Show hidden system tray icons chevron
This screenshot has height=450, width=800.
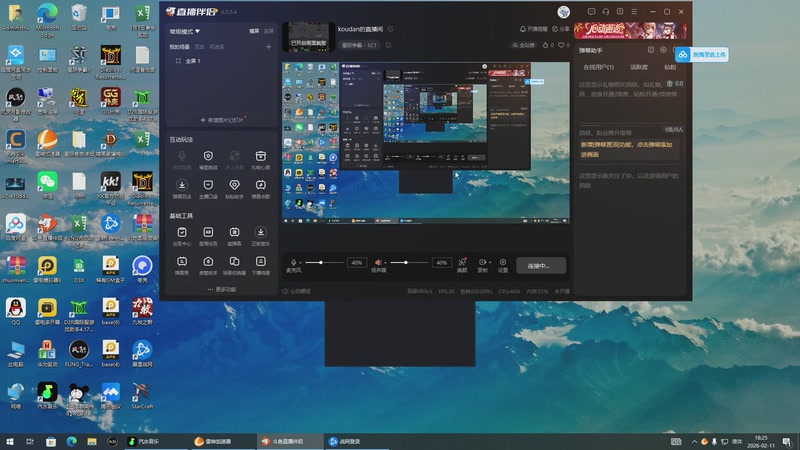click(694, 442)
